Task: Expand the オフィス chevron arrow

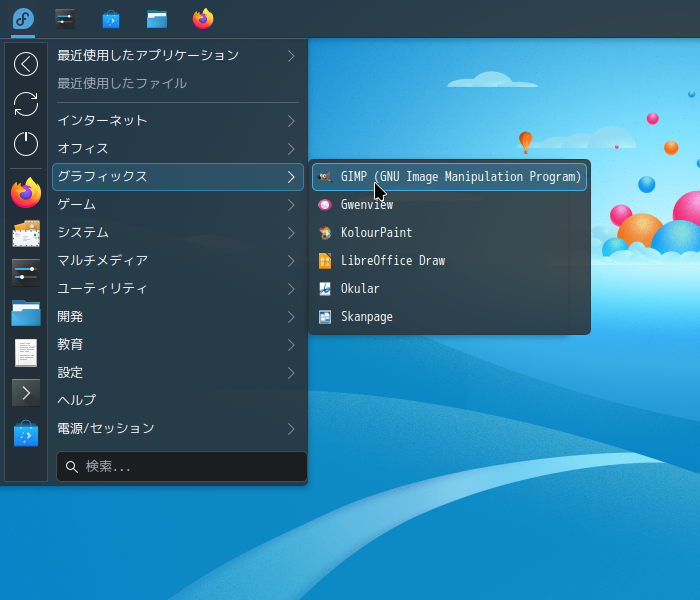Action: pyautogui.click(x=291, y=149)
